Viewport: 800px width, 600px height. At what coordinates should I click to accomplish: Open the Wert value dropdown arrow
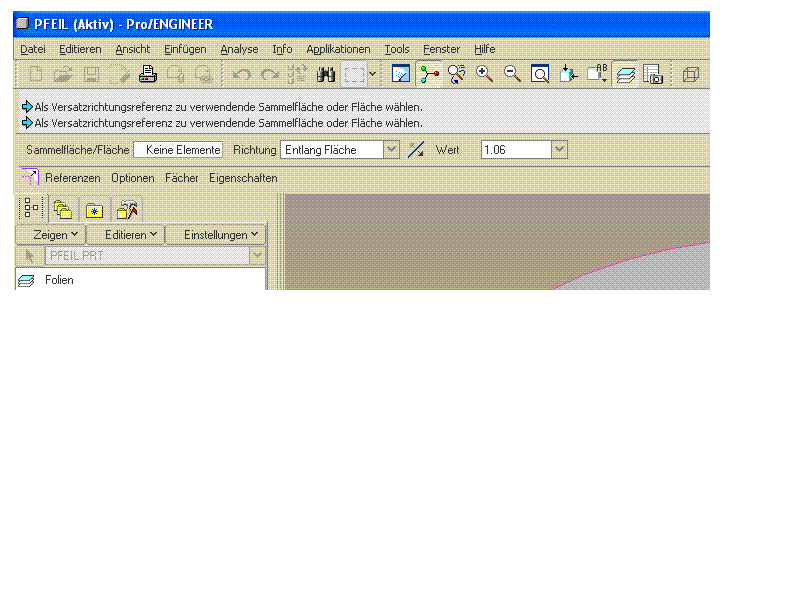560,149
